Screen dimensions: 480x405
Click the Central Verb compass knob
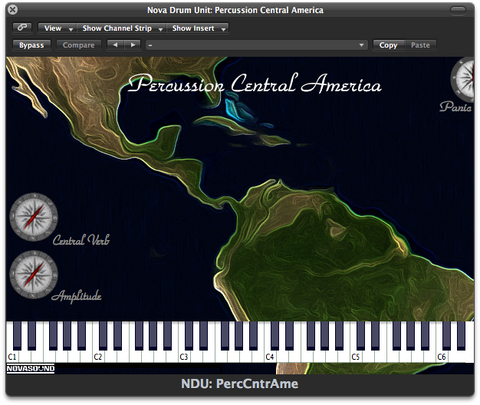[33, 217]
